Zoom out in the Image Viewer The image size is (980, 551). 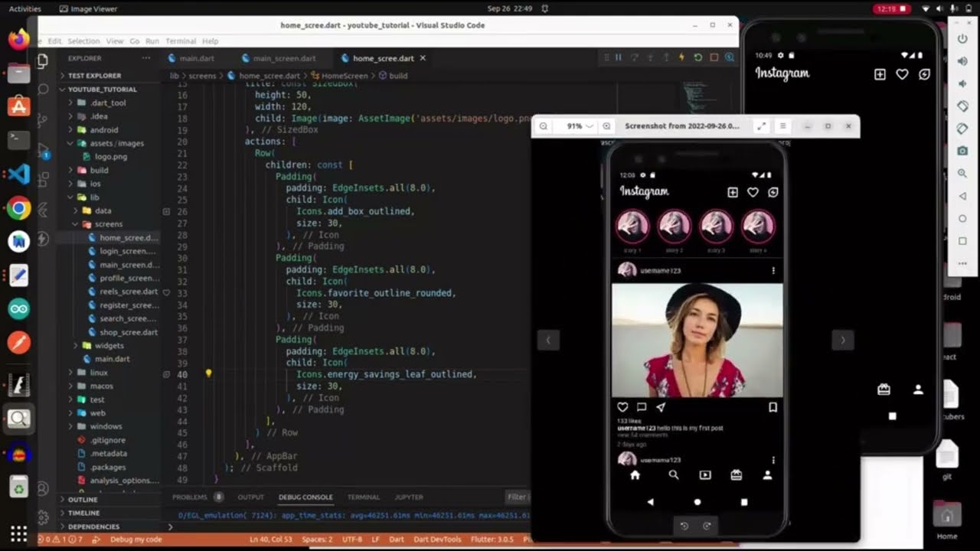(543, 126)
